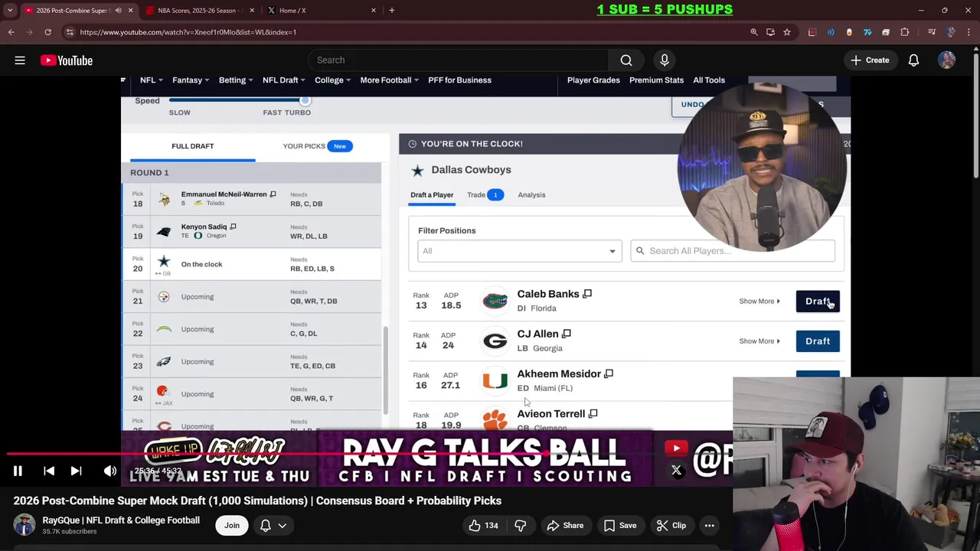Select the FULL DRAFT tab
The width and height of the screenshot is (980, 551).
click(x=193, y=146)
